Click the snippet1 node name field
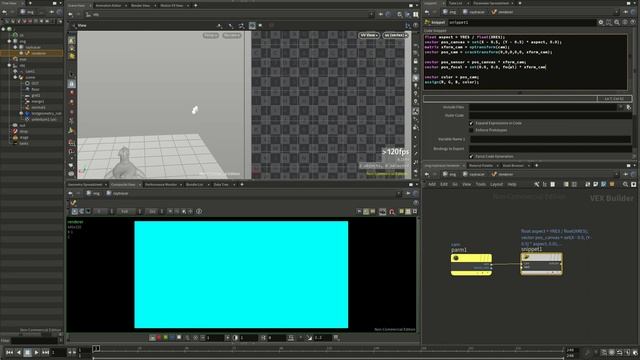 [x=522, y=22]
